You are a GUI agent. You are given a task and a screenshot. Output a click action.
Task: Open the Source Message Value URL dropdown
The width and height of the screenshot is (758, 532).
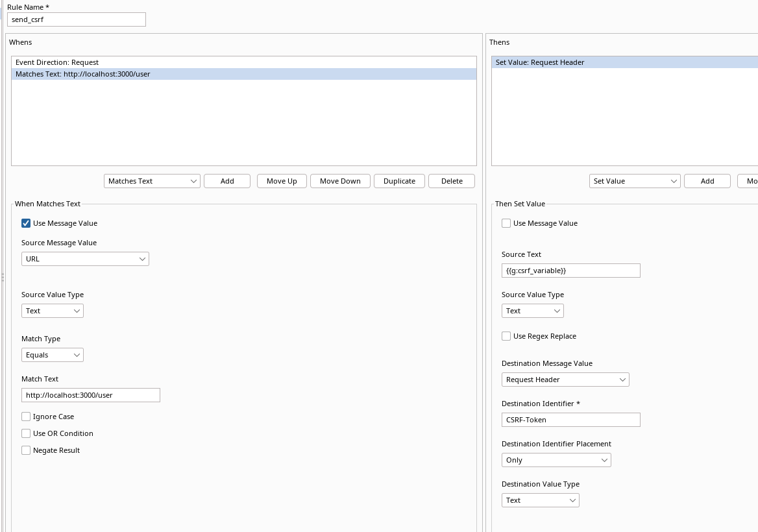[85, 258]
